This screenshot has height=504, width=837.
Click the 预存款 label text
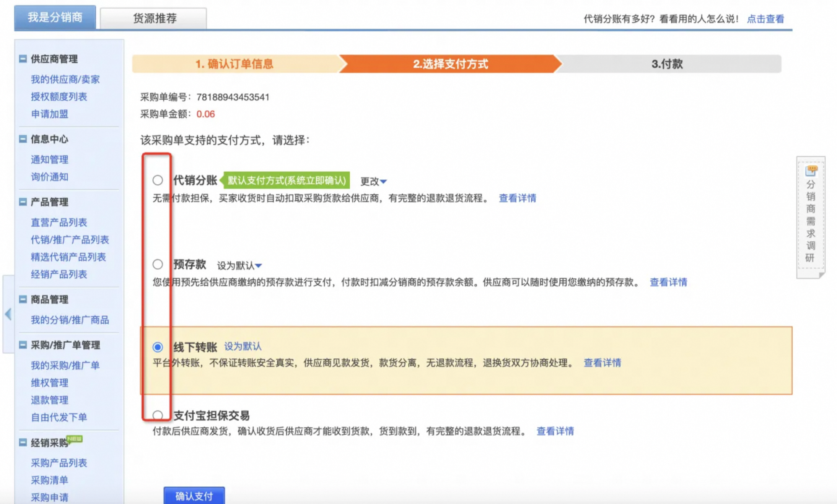(x=190, y=264)
